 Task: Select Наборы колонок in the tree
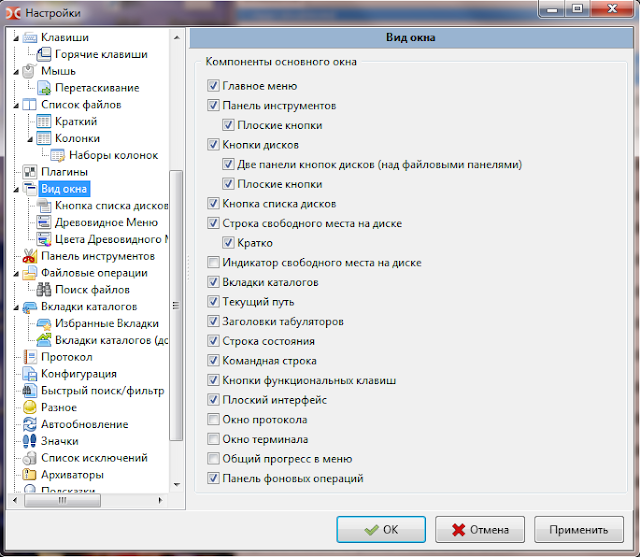tap(113, 155)
